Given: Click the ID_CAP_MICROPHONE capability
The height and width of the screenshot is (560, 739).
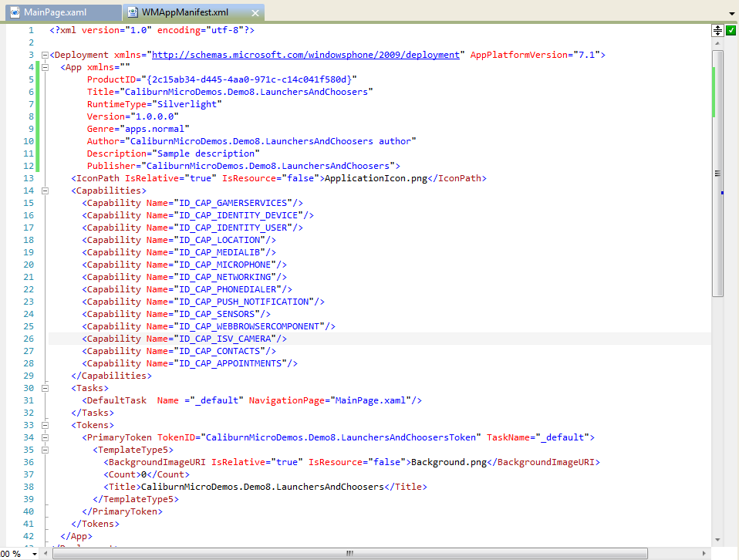Looking at the screenshot, I should 184,265.
